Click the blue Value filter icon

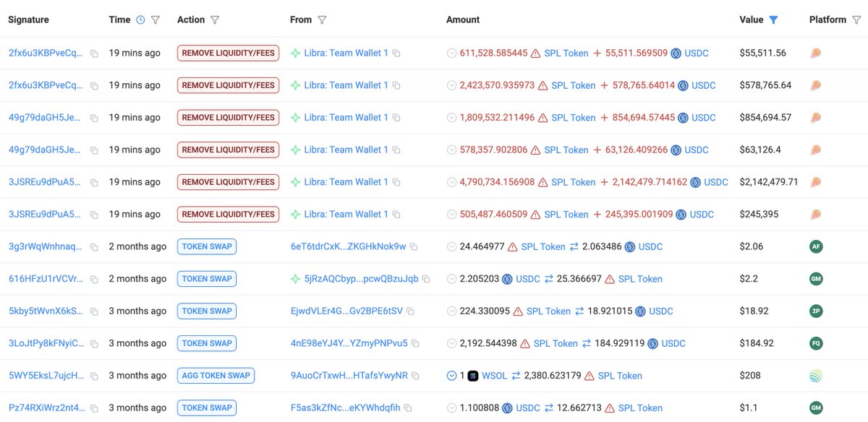[773, 20]
